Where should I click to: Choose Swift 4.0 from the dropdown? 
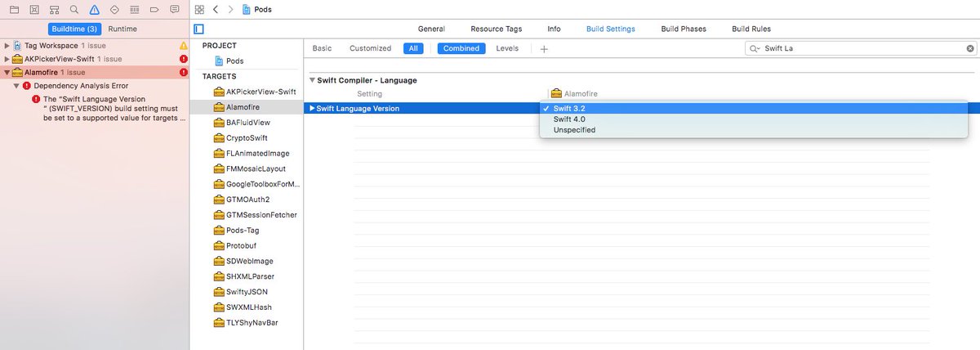(754, 119)
